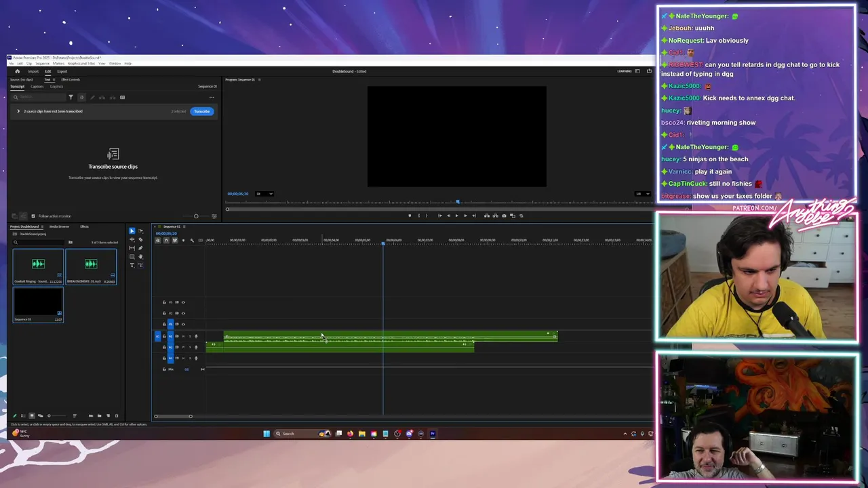Click Export in the header bar
The height and width of the screenshot is (488, 868).
62,71
